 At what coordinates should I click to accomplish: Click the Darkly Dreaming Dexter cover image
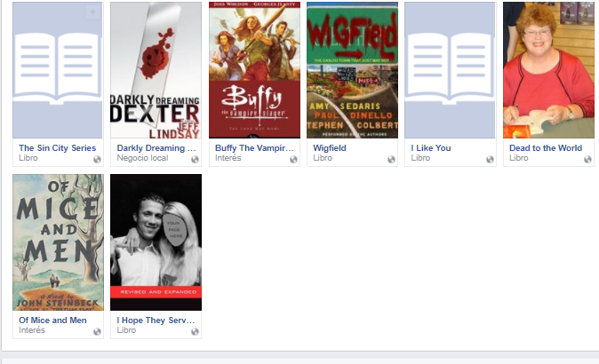[x=156, y=70]
